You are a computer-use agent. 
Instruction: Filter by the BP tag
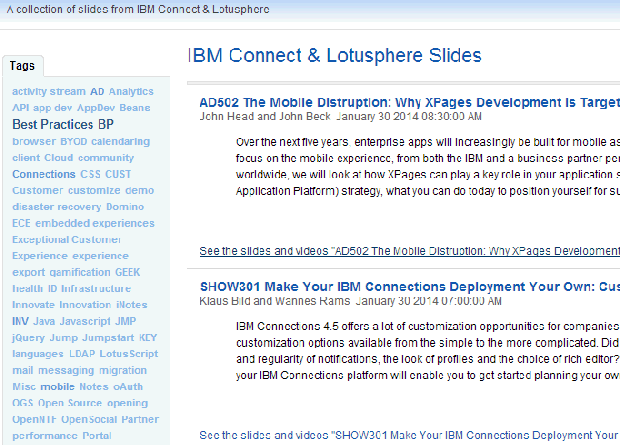(106, 124)
